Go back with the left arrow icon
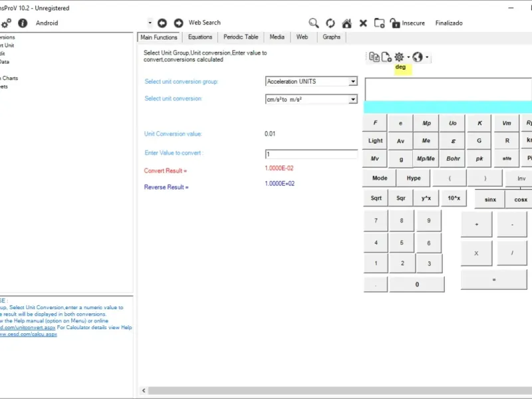Image resolution: width=532 pixels, height=399 pixels. tap(162, 23)
